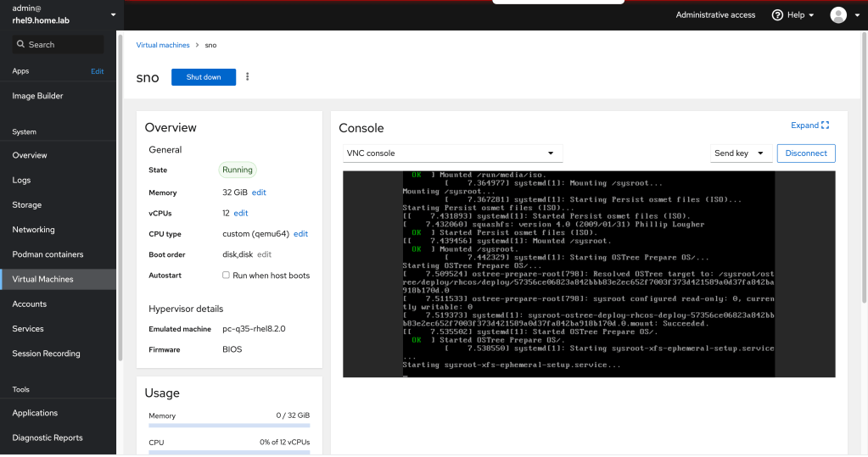The width and height of the screenshot is (868, 457).
Task: Open Podman containers in the sidebar
Action: 48,254
